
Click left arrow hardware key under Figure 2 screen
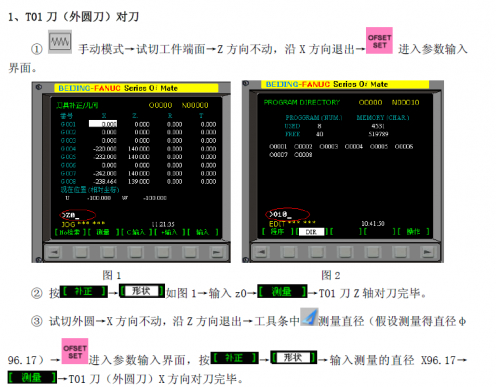[x=261, y=252]
